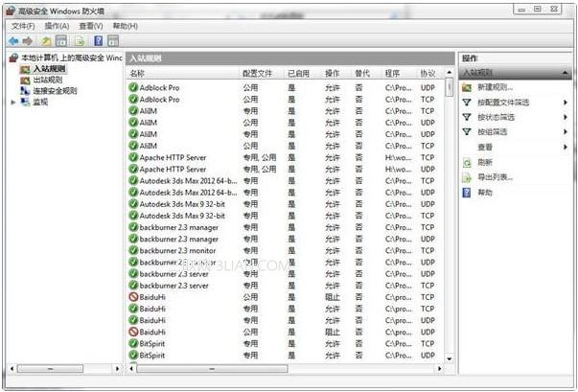Select the backburner 2.3 server TCP rule
This screenshot has height=392, width=578.
click(x=285, y=286)
